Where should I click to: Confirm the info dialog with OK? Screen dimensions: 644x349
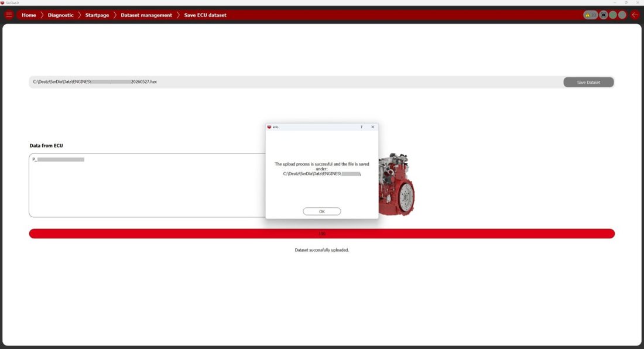click(321, 211)
